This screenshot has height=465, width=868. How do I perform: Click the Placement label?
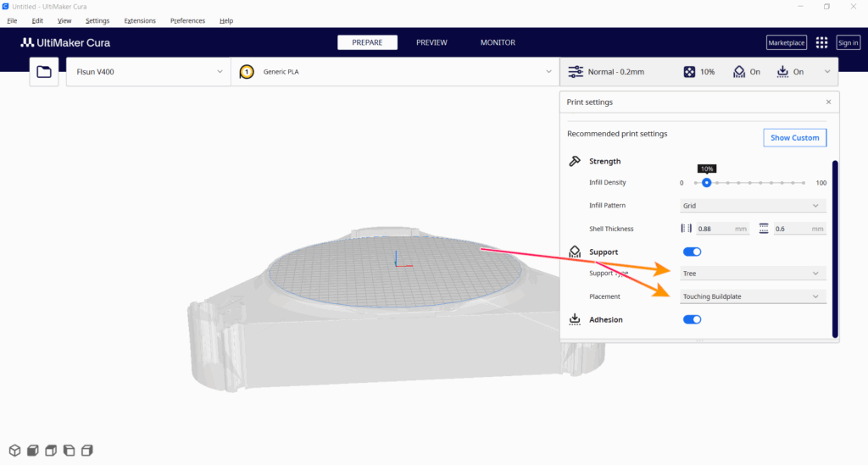point(604,296)
